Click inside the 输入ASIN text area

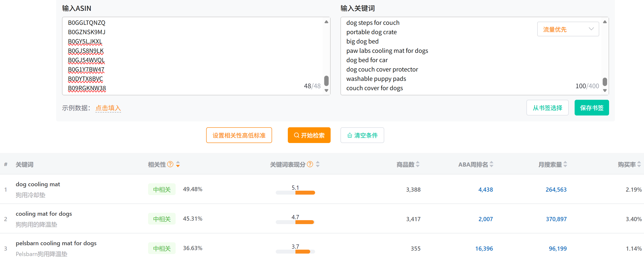click(x=196, y=56)
